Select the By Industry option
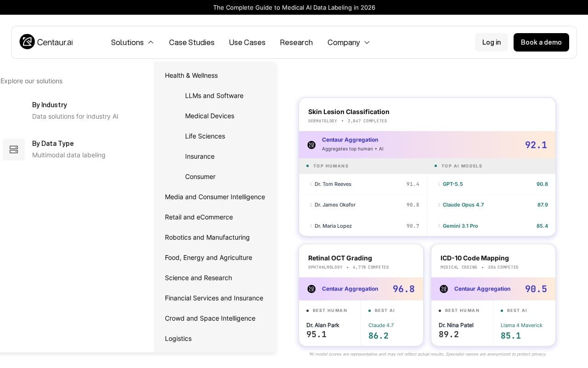The image size is (588, 368). [75, 110]
